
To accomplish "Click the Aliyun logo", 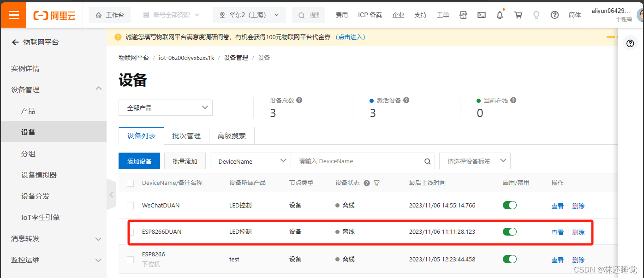I will coord(54,15).
